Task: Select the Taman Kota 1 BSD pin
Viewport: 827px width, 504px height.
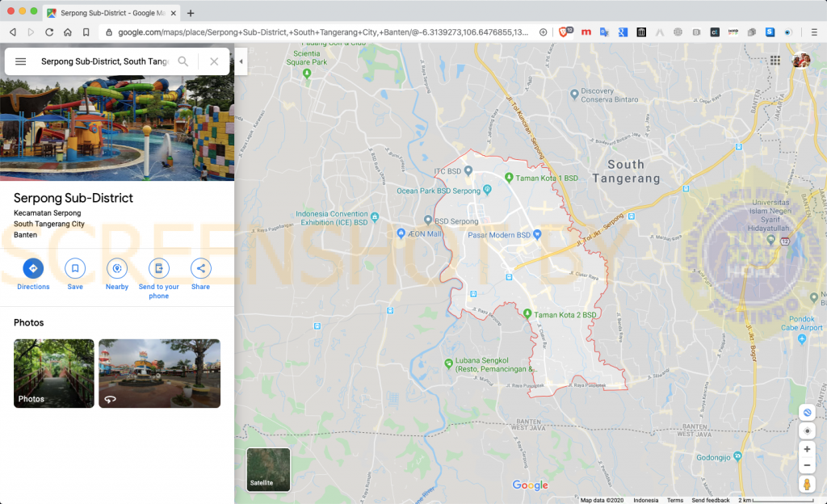Action: (509, 178)
